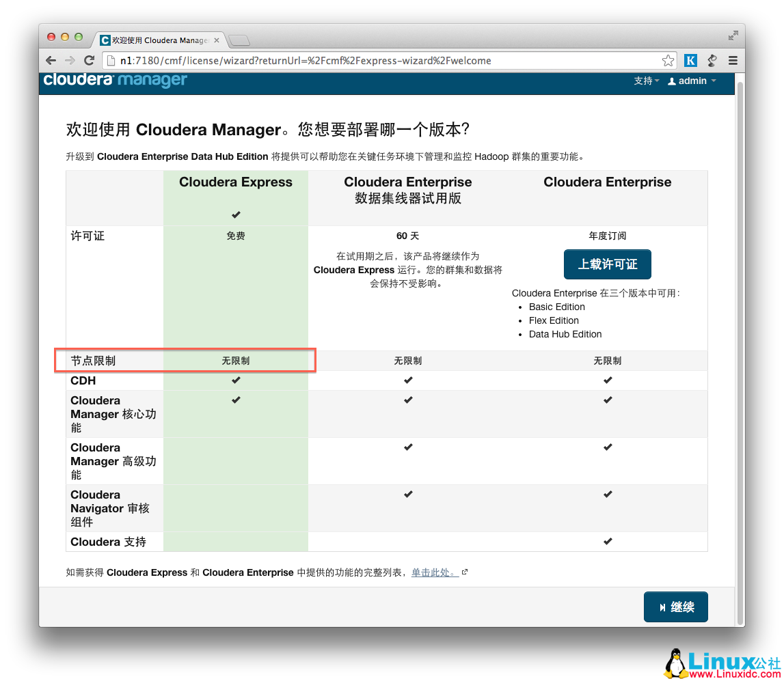This screenshot has width=784, height=681.
Task: Click the blue K extension icon
Action: tap(690, 60)
